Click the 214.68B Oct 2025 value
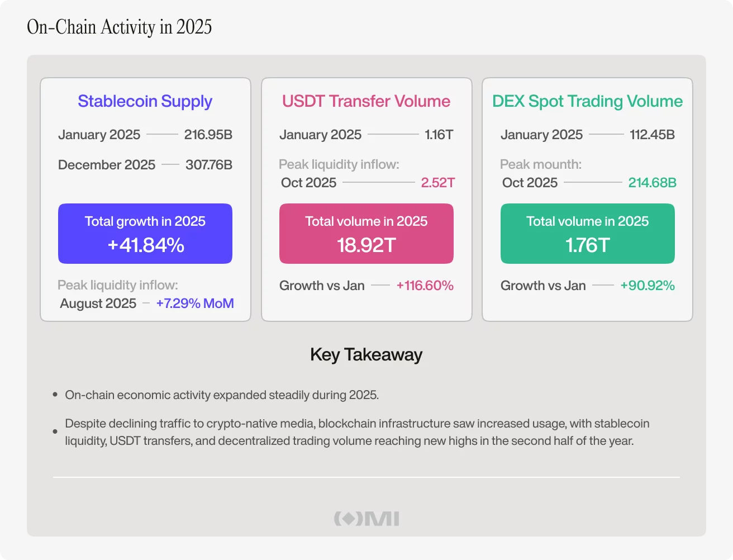The height and width of the screenshot is (560, 733). (x=652, y=183)
